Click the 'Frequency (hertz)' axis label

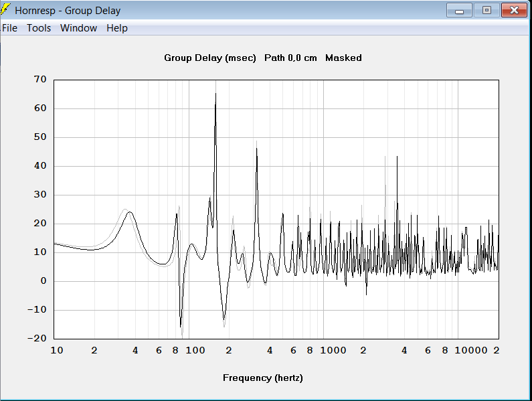263,378
